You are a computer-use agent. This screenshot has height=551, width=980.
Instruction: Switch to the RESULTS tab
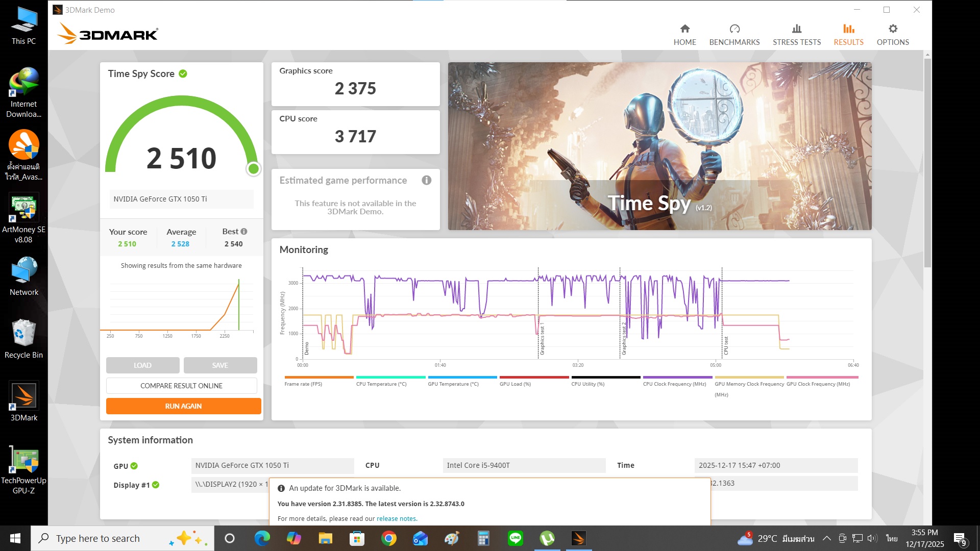(x=848, y=34)
